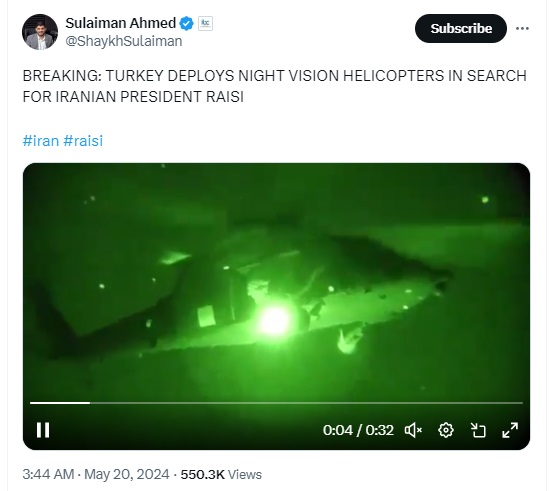This screenshot has width=552, height=491.
Task: Click the BREAKING: TURKEY DEPLOYS tweet text
Action: tap(275, 86)
